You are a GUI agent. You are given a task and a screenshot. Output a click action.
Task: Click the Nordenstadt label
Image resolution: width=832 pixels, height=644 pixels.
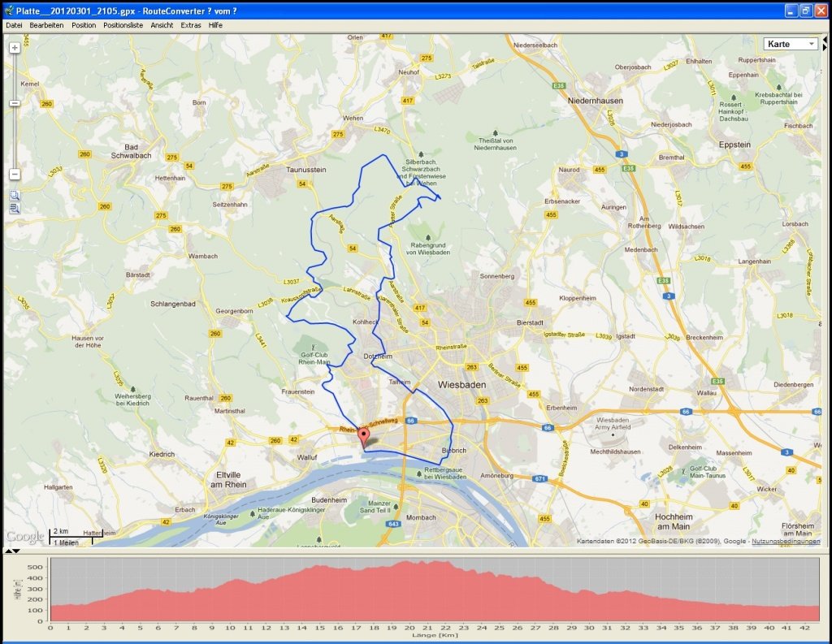click(646, 389)
